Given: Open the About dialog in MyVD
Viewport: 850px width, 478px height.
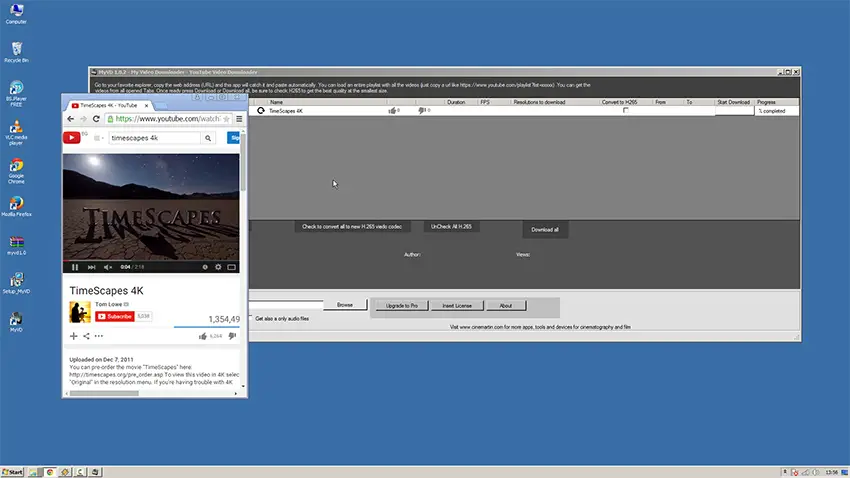Looking at the screenshot, I should pyautogui.click(x=506, y=306).
